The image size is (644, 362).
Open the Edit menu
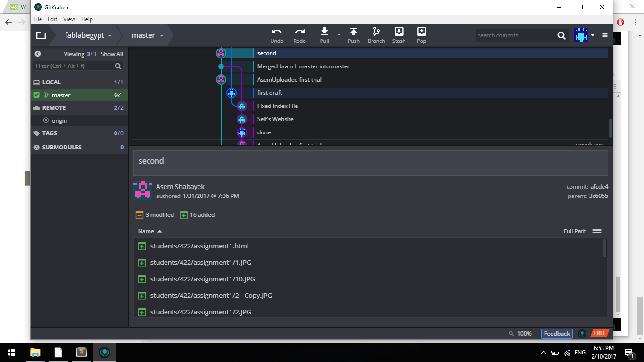coord(52,19)
